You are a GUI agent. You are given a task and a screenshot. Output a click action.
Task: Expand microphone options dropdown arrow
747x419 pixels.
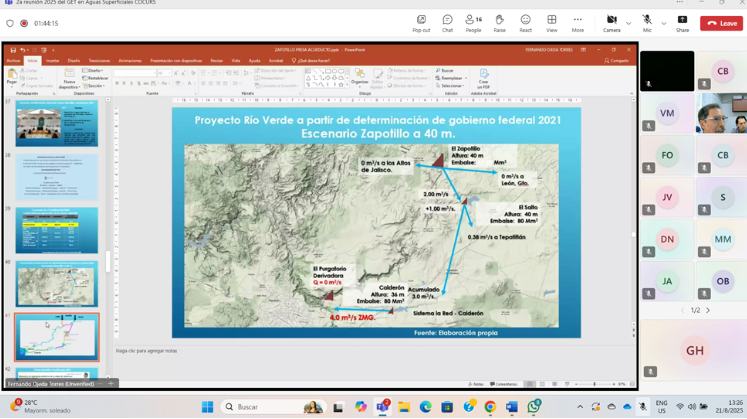(663, 23)
